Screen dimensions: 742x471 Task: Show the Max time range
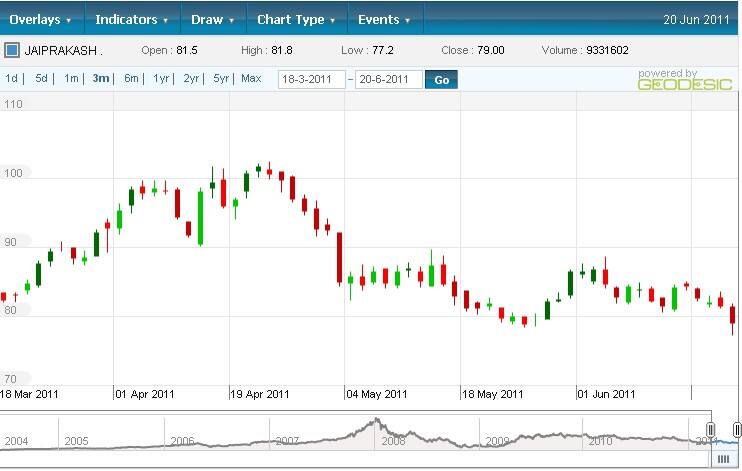pyautogui.click(x=252, y=78)
